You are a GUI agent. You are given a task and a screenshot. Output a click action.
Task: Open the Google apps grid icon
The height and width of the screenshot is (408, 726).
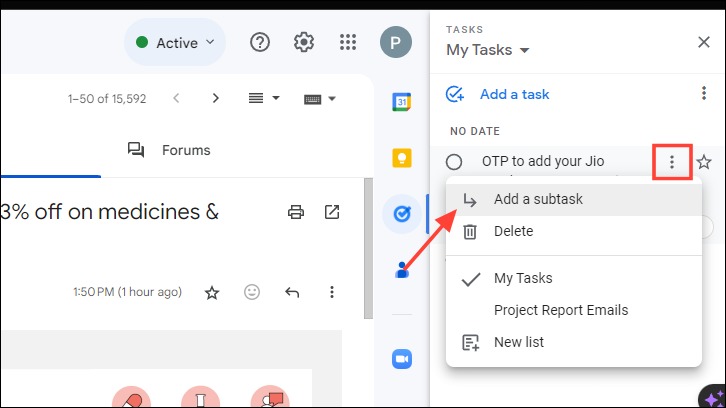click(348, 43)
